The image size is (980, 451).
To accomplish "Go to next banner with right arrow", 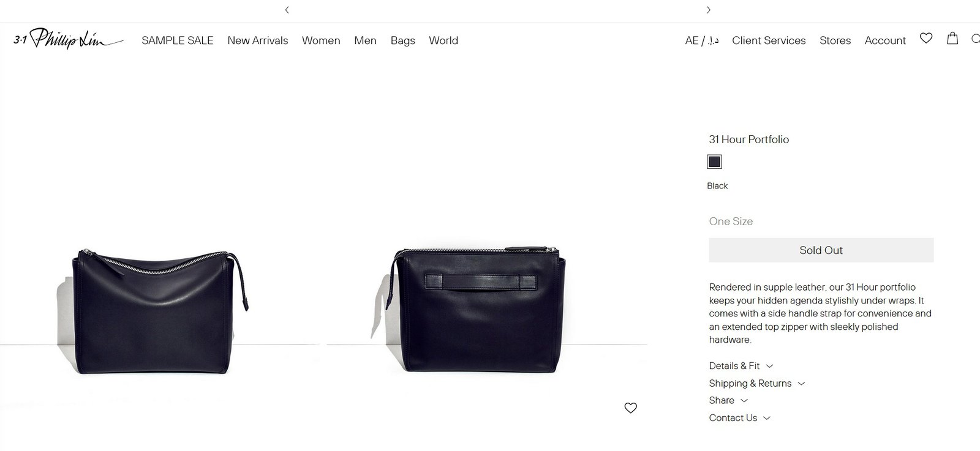I will (x=708, y=10).
